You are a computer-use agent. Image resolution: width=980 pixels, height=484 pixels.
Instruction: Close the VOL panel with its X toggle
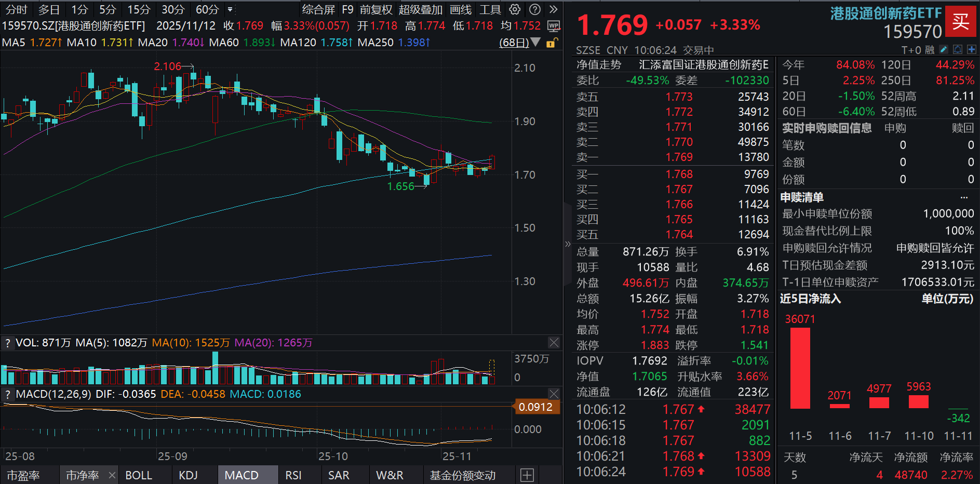tap(554, 342)
